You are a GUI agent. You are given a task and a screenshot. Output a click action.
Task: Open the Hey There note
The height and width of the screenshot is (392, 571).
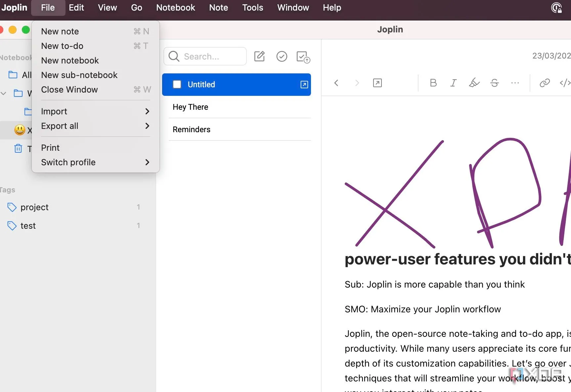[x=237, y=107]
